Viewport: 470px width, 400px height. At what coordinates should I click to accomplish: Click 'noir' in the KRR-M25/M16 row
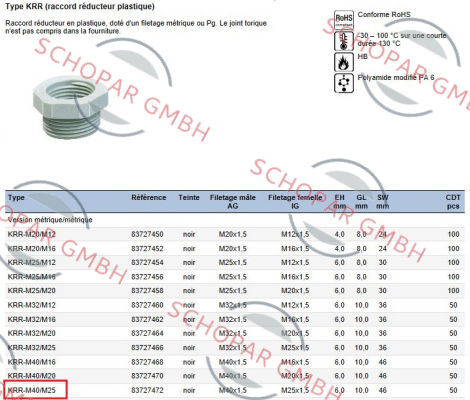[x=189, y=277]
